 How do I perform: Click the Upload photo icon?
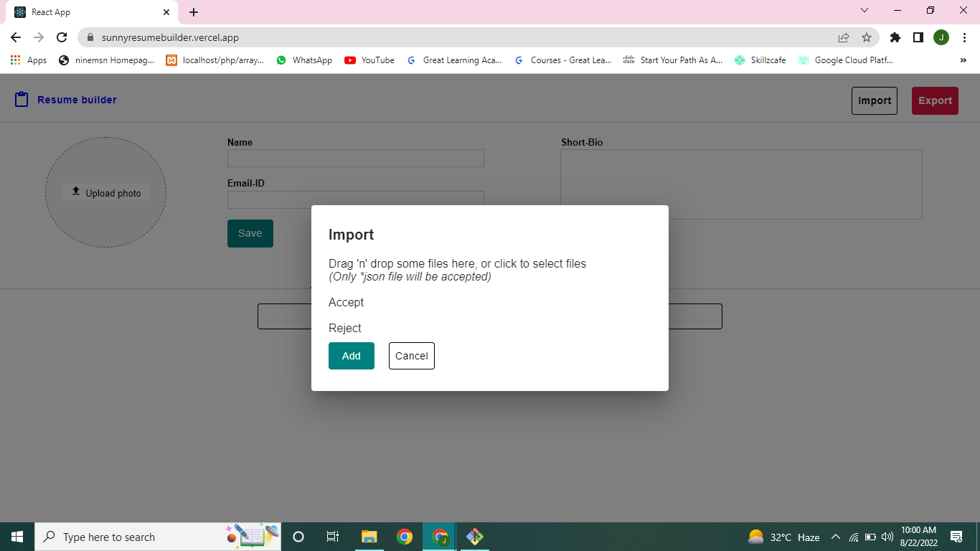pyautogui.click(x=75, y=192)
